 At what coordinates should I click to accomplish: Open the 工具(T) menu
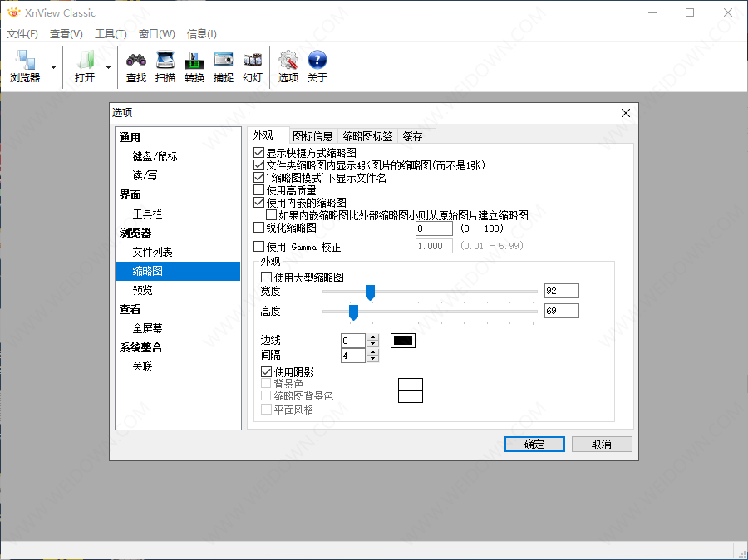click(110, 34)
